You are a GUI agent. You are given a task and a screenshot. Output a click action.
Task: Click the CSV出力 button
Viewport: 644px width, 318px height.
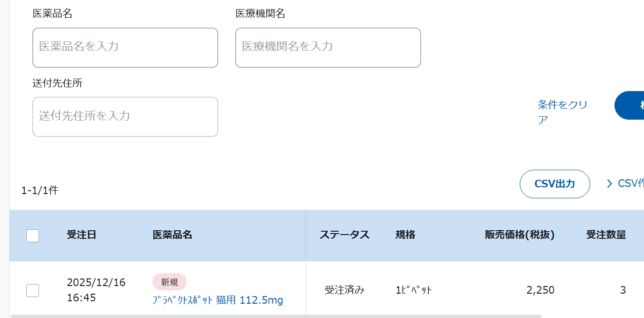click(554, 184)
